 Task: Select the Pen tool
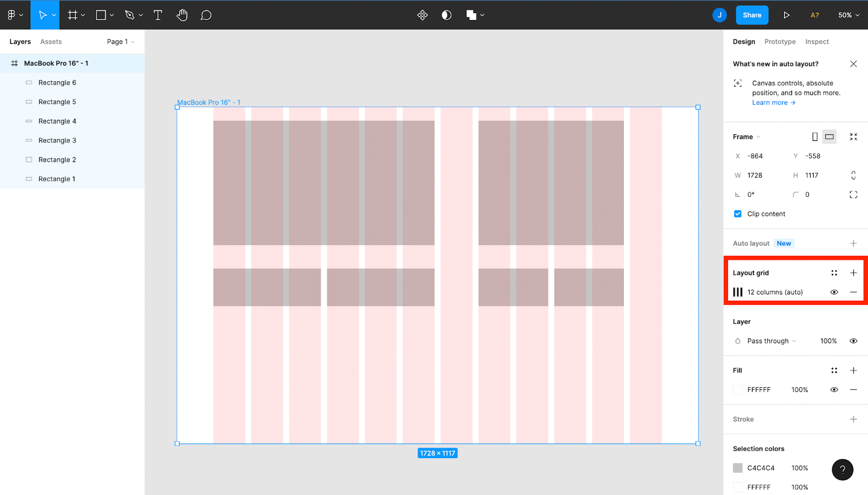click(129, 15)
